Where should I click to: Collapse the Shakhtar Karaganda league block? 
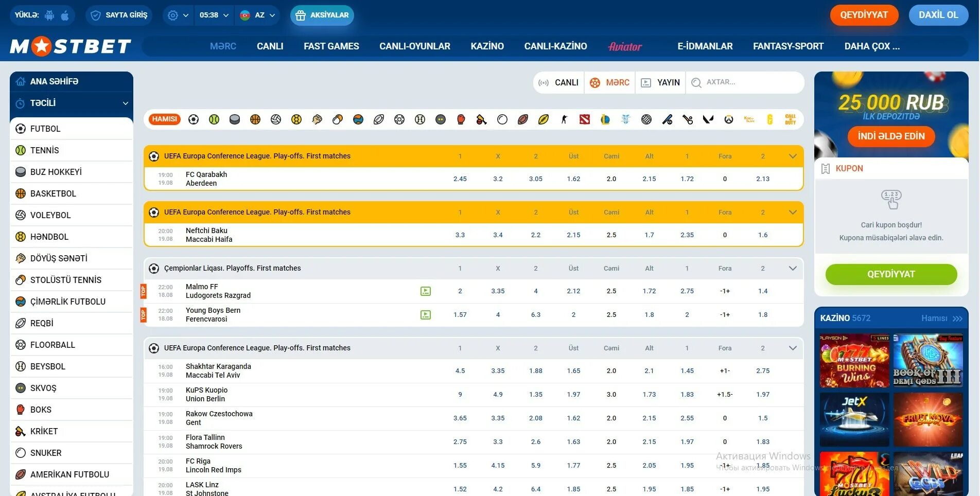coord(793,348)
